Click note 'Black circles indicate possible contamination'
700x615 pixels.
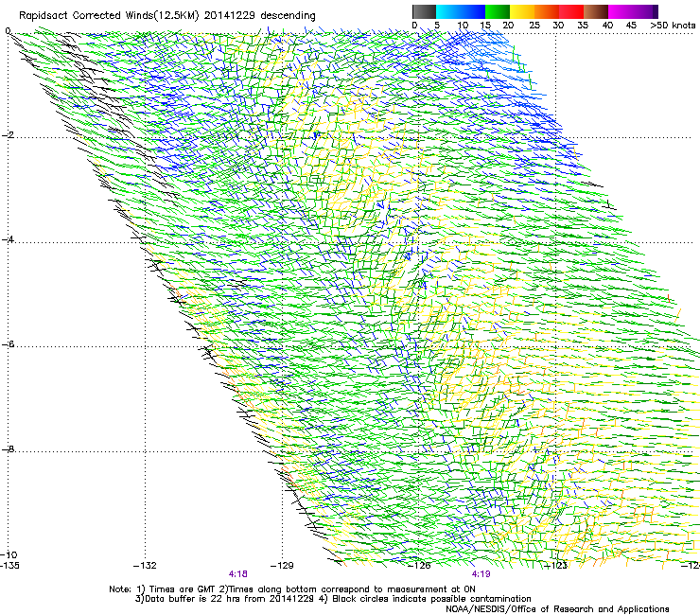pos(431,599)
